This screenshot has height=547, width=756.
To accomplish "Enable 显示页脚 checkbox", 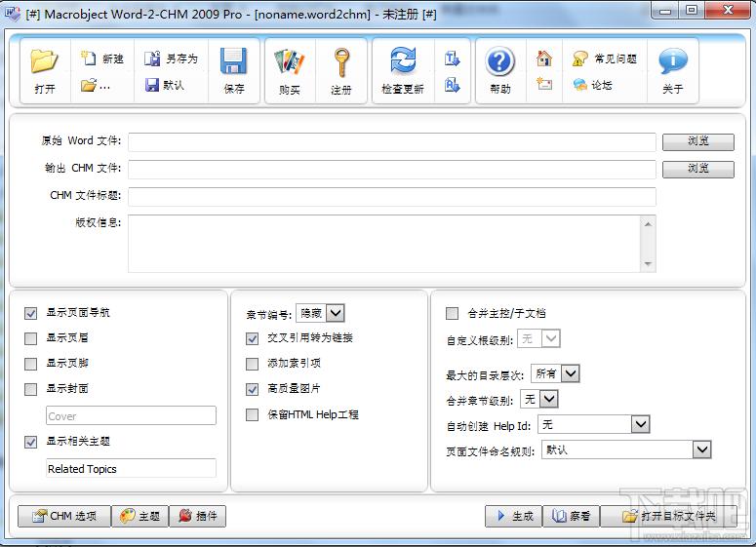I will coord(31,364).
